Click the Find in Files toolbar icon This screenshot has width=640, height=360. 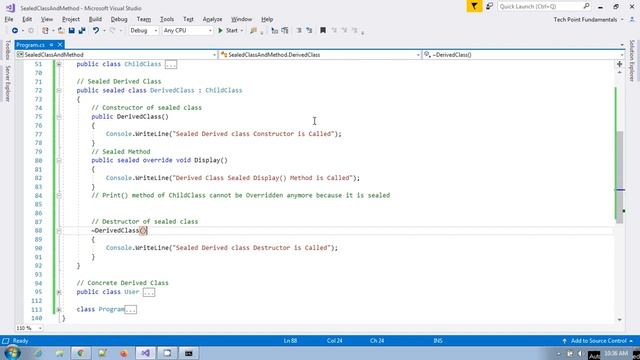point(253,31)
